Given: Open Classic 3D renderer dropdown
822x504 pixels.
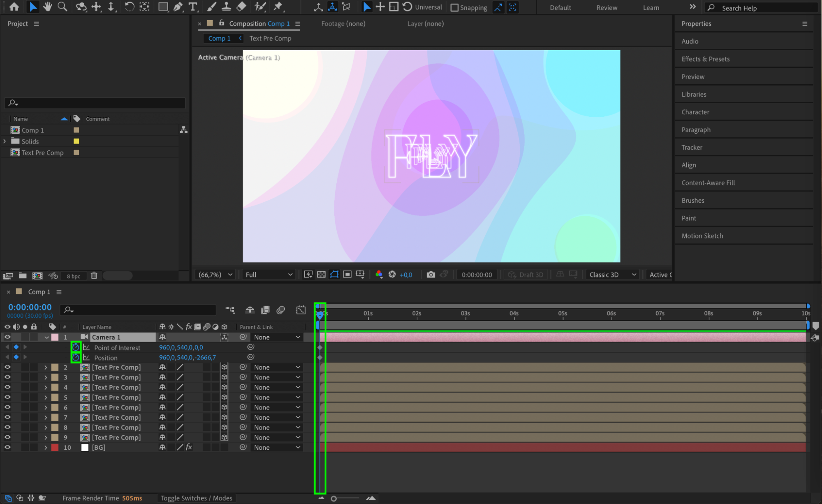Looking at the screenshot, I should (x=612, y=275).
